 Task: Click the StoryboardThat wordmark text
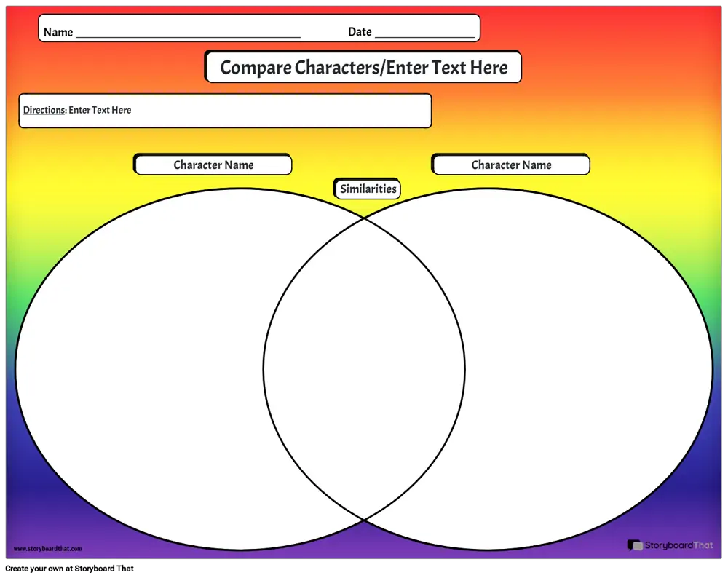point(678,545)
